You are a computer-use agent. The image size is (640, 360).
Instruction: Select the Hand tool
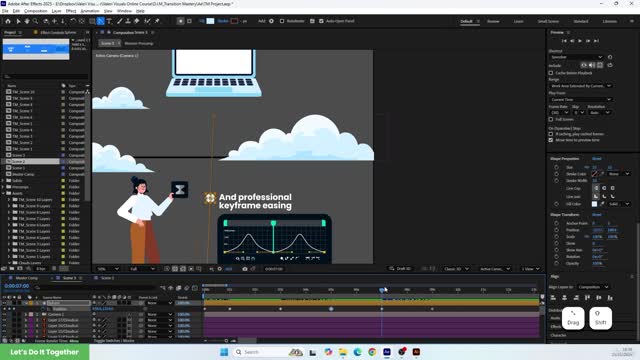[27, 21]
